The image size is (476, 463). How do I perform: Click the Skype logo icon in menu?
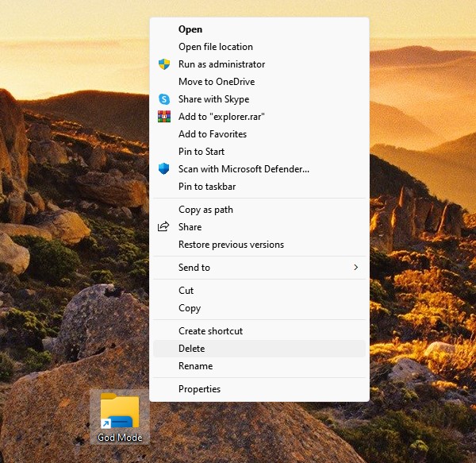click(164, 99)
